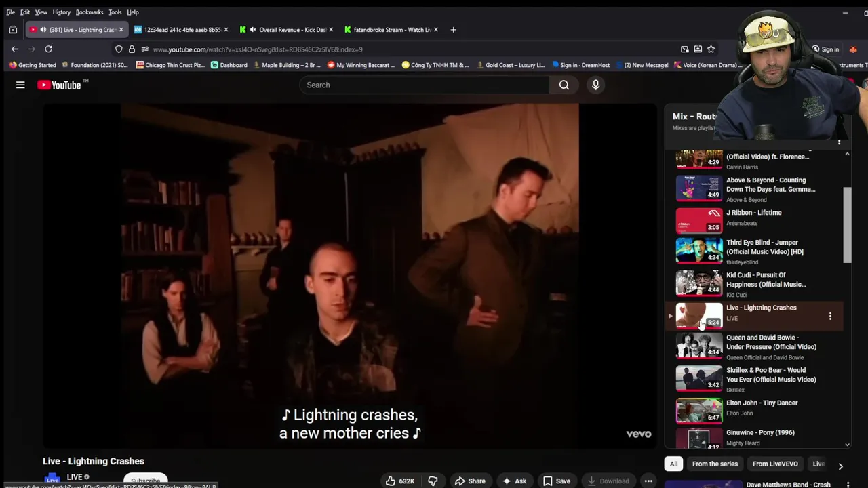Image resolution: width=868 pixels, height=488 pixels.
Task: Mute the playing YouTube tab speaker icon
Action: coord(43,30)
